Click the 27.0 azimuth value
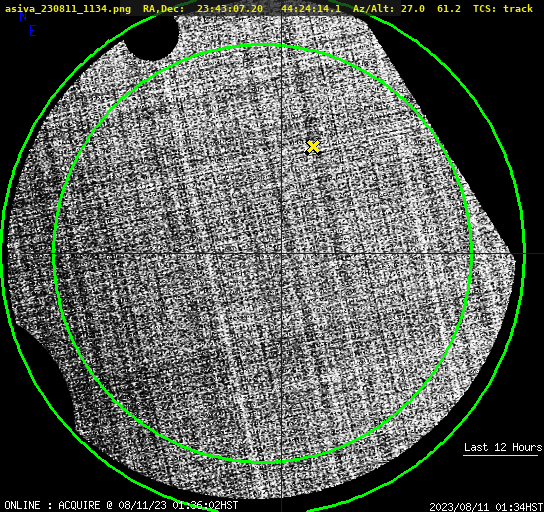The height and width of the screenshot is (512, 544). [x=413, y=9]
